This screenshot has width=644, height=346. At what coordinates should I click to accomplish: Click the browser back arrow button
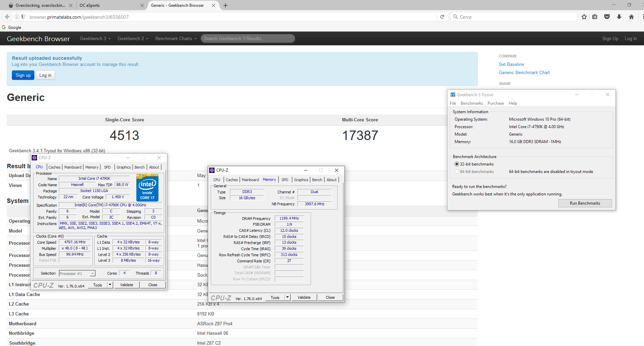tap(7, 17)
